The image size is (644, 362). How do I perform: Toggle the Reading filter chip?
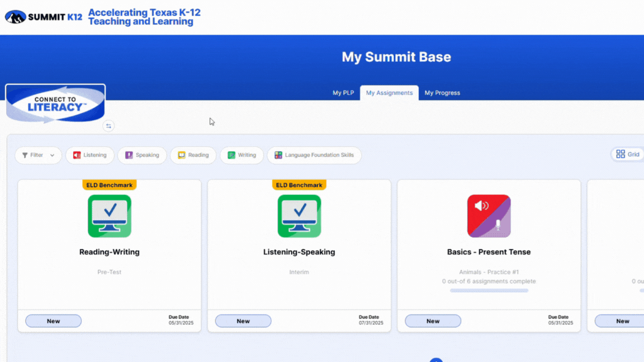[x=193, y=155]
